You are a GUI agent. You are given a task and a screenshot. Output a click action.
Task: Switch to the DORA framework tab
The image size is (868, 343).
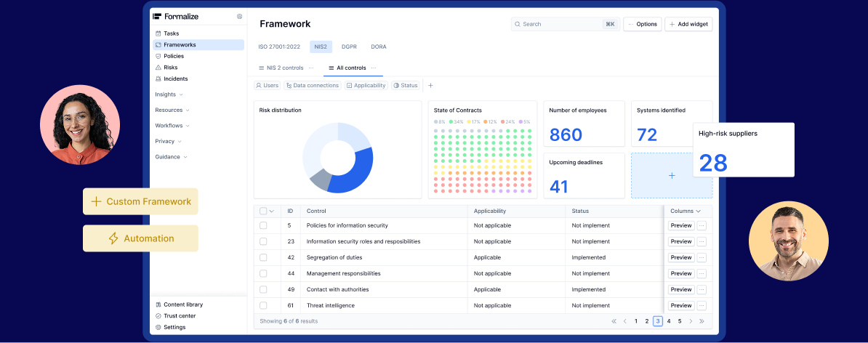(379, 47)
